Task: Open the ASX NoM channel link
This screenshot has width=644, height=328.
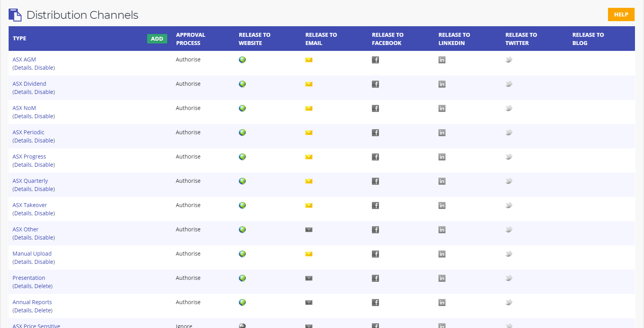Action: 24,108
